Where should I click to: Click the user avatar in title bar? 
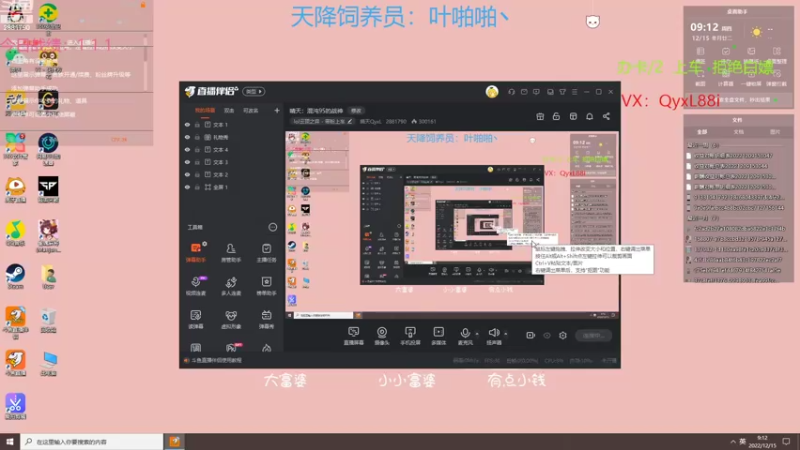pyautogui.click(x=492, y=92)
